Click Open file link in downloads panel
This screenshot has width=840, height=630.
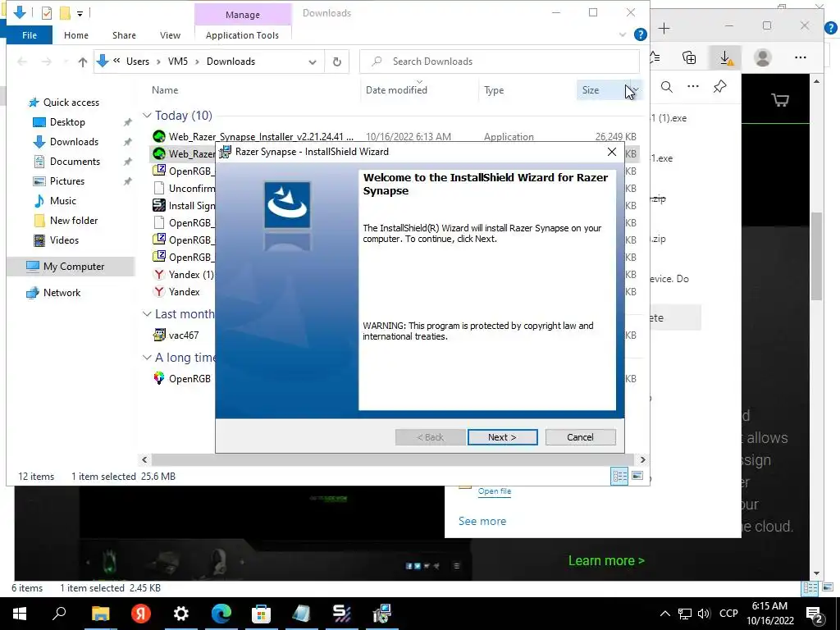click(x=495, y=491)
